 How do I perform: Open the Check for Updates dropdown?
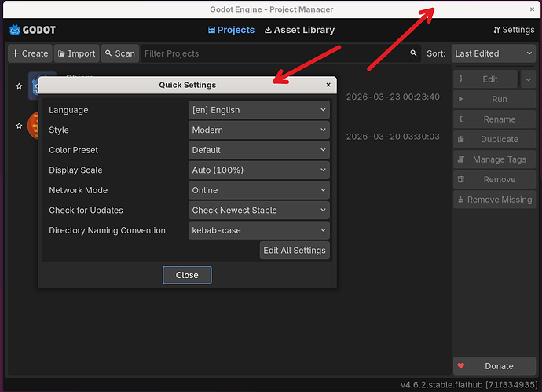coord(259,211)
